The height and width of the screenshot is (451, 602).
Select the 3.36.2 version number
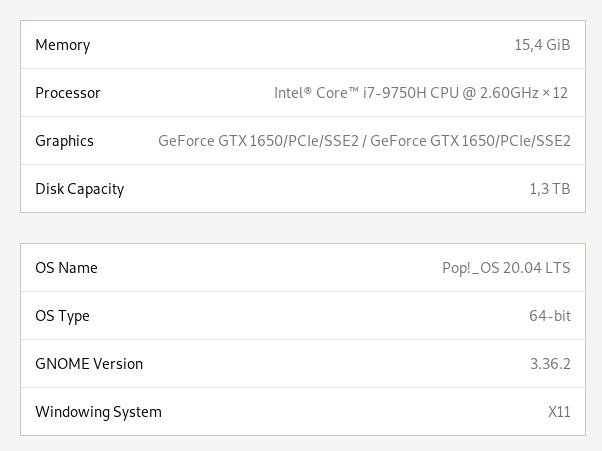click(550, 363)
